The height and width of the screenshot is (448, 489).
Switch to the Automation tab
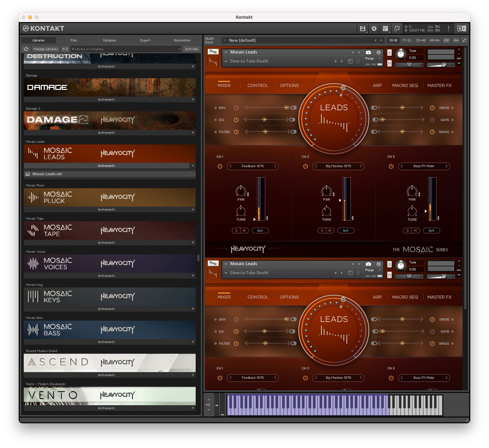[x=182, y=40]
